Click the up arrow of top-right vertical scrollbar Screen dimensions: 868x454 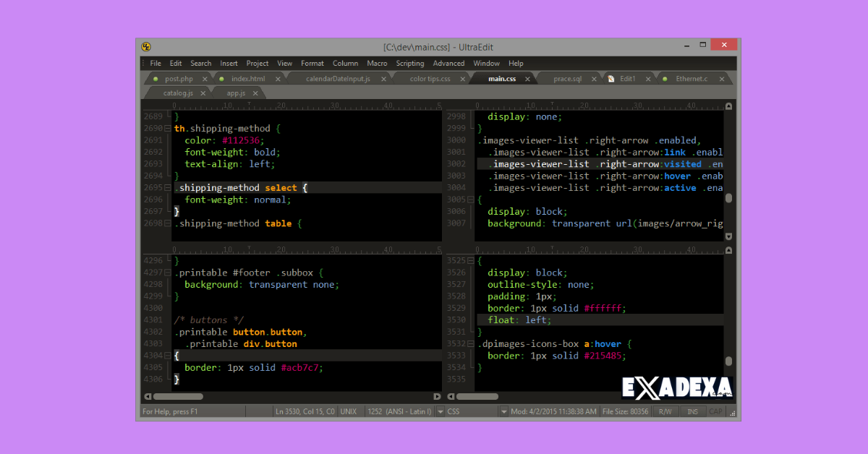pyautogui.click(x=728, y=107)
